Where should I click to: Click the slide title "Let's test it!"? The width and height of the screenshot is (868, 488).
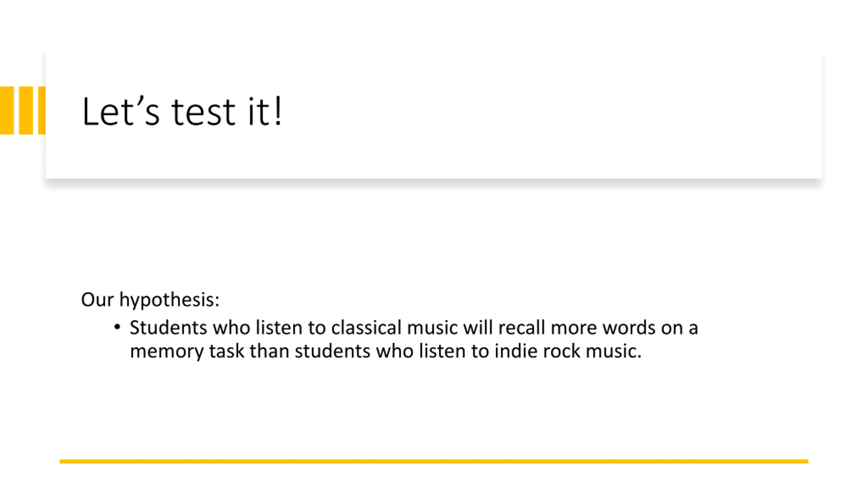182,111
